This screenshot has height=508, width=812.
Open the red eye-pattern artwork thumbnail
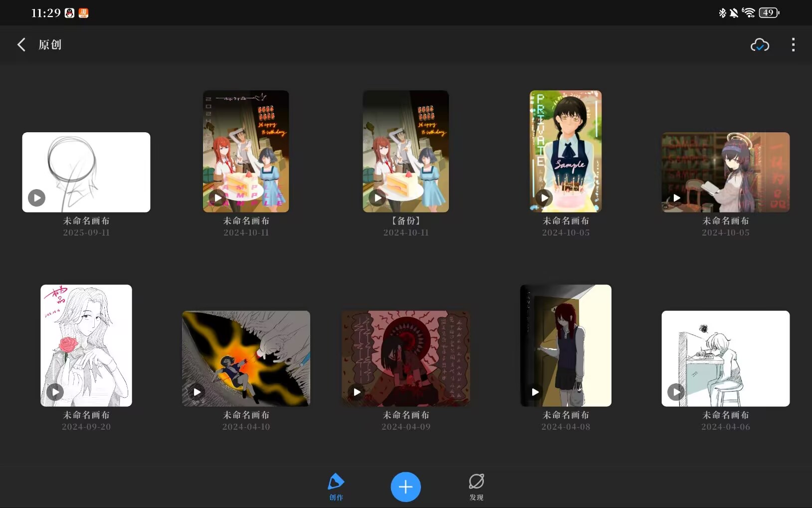(x=406, y=358)
